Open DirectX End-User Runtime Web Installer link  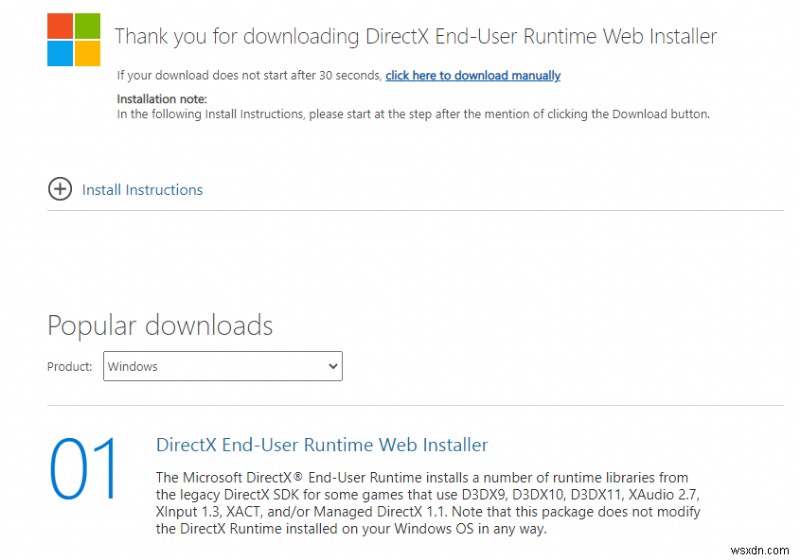[322, 445]
